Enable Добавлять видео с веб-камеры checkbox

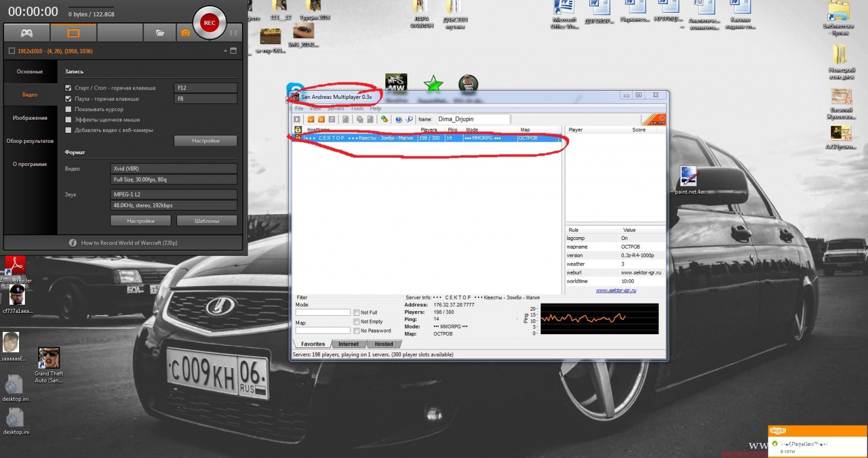point(68,130)
